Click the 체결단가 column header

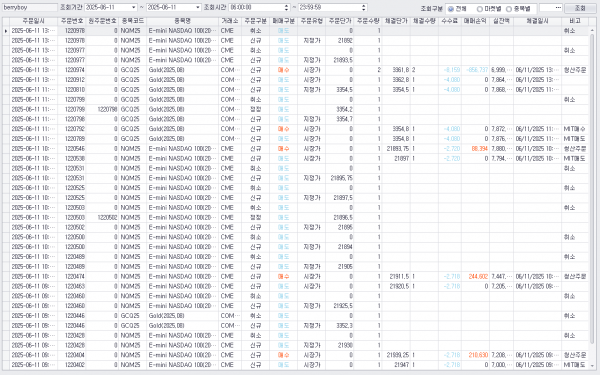(396, 21)
